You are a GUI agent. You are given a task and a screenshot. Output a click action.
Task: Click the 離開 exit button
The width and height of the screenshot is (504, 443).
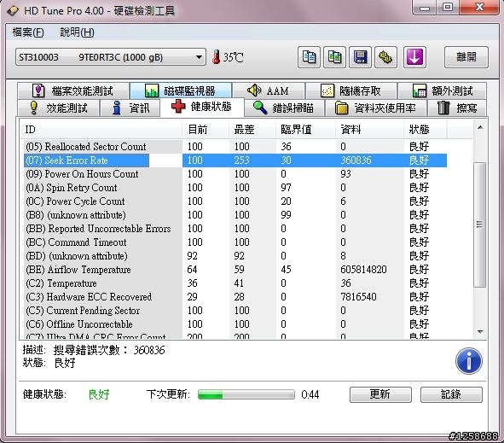tap(466, 57)
